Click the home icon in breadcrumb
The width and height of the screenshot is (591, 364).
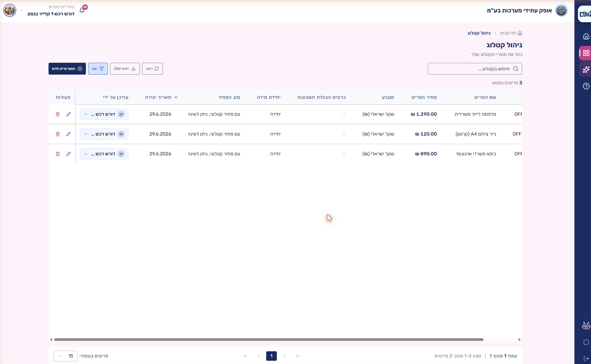coord(520,33)
